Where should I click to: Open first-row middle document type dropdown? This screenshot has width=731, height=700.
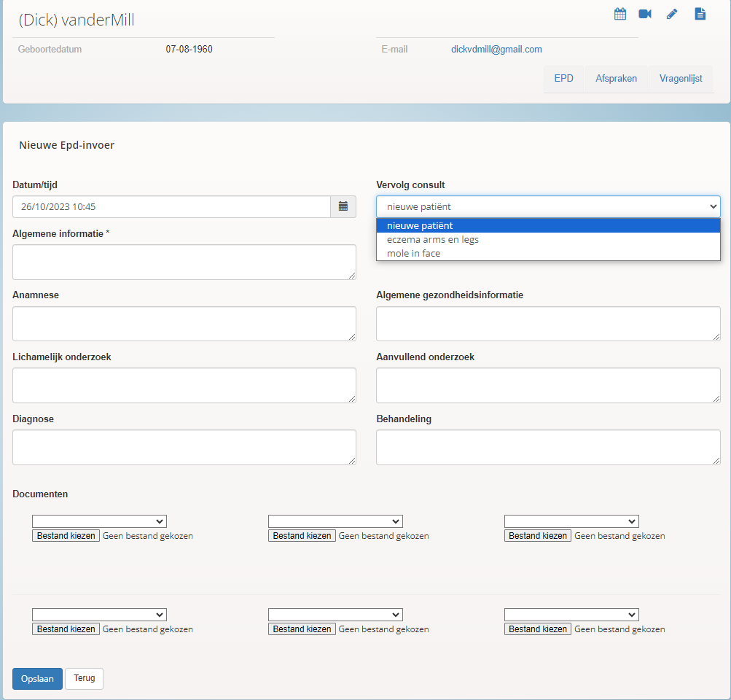[x=335, y=521]
